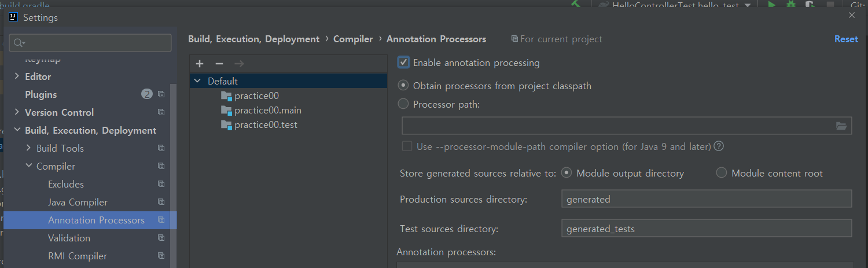Viewport: 868px width, 268px height.
Task: Open the Plugins settings page
Action: tap(41, 94)
